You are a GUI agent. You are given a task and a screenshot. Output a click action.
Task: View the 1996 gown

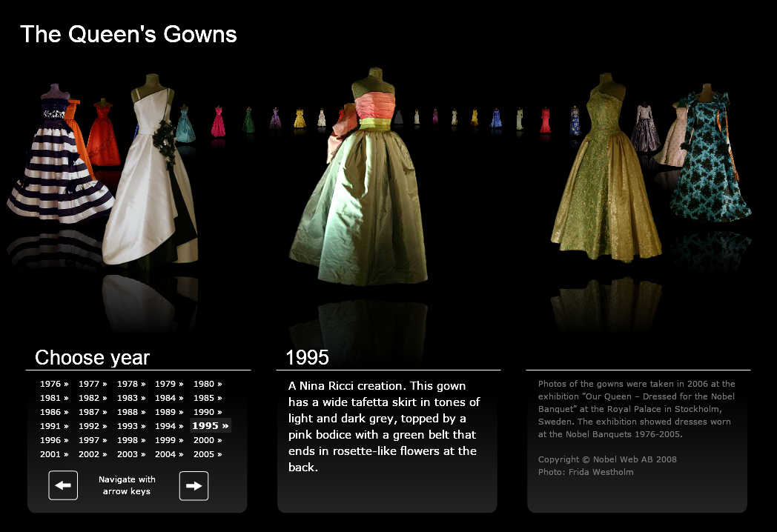click(55, 440)
